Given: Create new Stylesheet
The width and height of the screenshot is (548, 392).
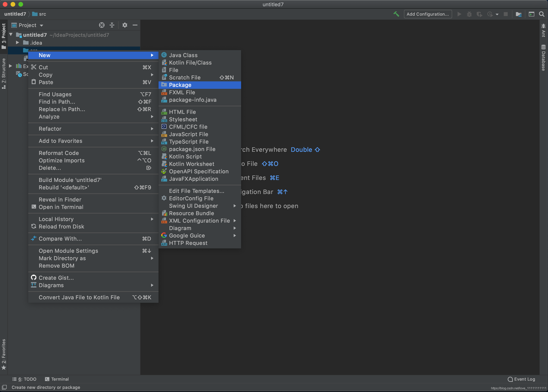Looking at the screenshot, I should pyautogui.click(x=199, y=120).
